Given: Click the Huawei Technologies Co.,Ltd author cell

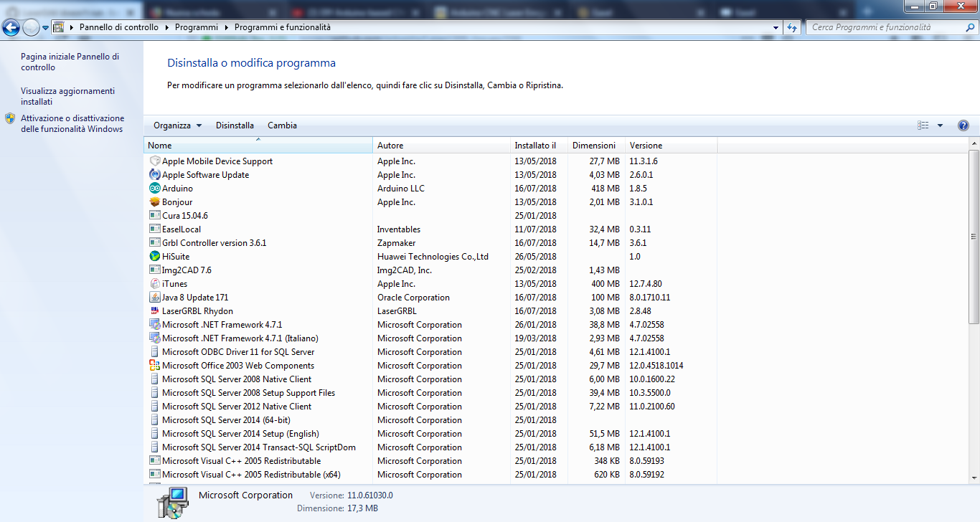Looking at the screenshot, I should [433, 257].
